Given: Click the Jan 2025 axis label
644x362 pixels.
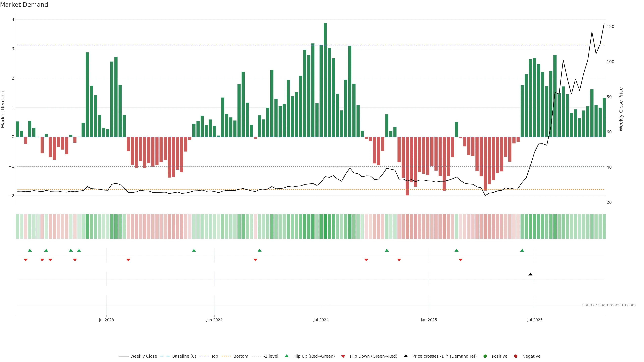Looking at the screenshot, I should [429, 320].
